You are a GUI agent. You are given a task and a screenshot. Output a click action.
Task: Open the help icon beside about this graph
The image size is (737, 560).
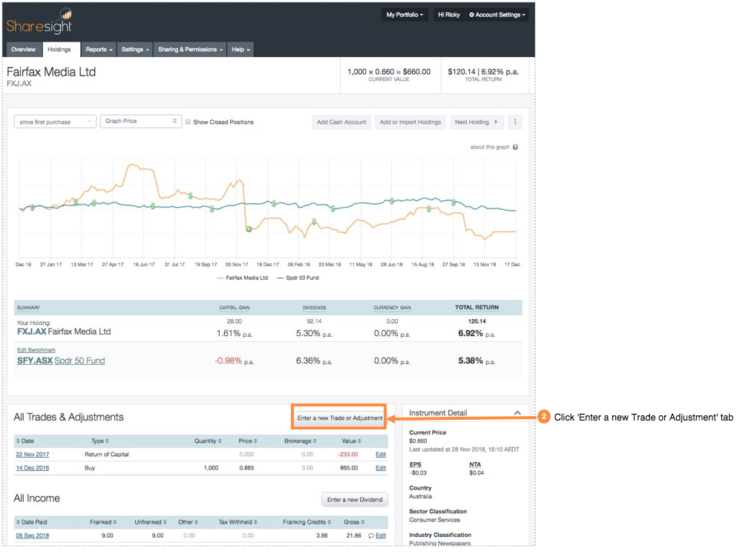pyautogui.click(x=515, y=147)
